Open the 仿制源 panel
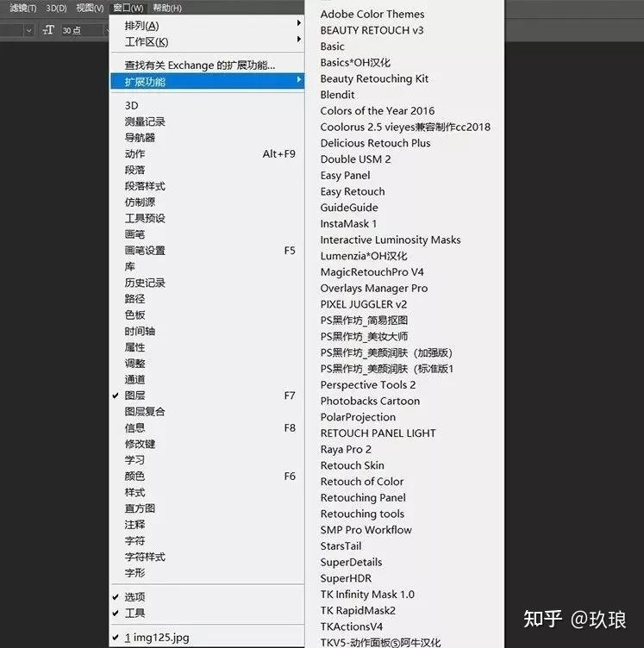 [x=207, y=202]
